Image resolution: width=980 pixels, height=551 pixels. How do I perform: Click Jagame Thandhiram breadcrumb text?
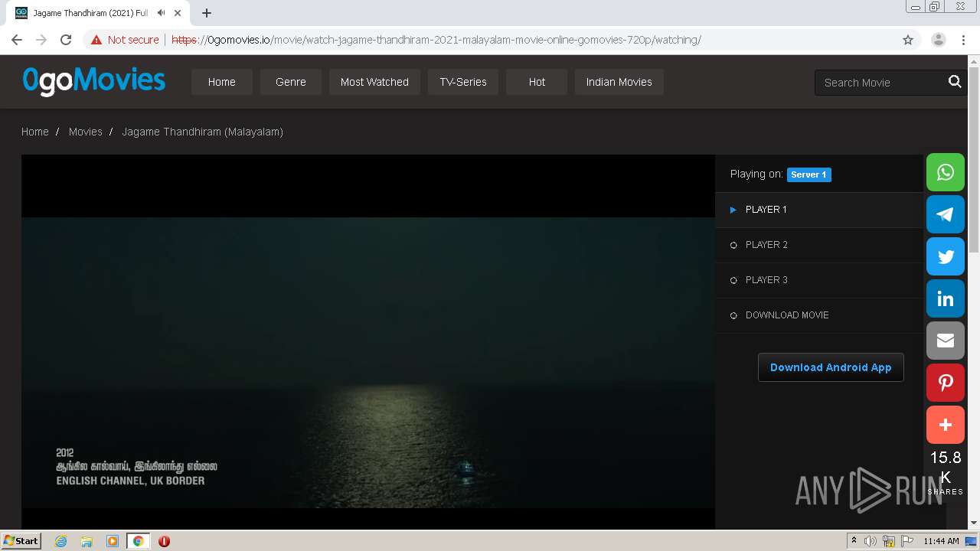tap(203, 132)
